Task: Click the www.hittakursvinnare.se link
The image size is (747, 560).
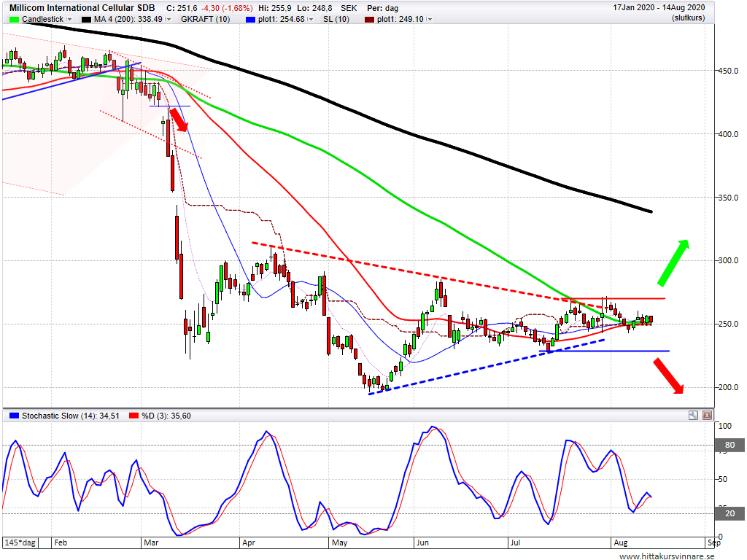Action: (x=667, y=556)
